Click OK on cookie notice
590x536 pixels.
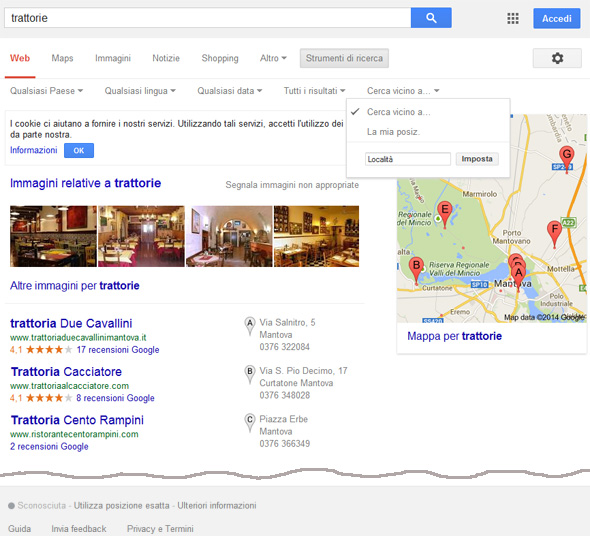coord(79,151)
